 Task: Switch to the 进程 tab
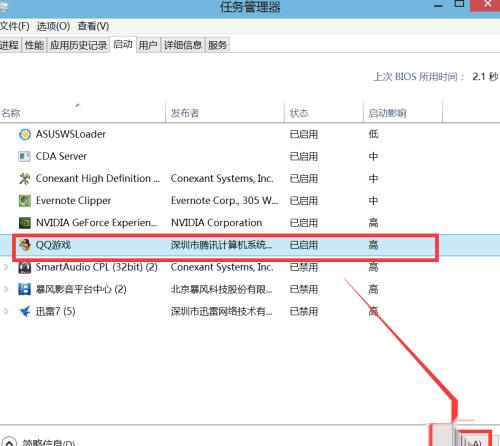click(9, 45)
